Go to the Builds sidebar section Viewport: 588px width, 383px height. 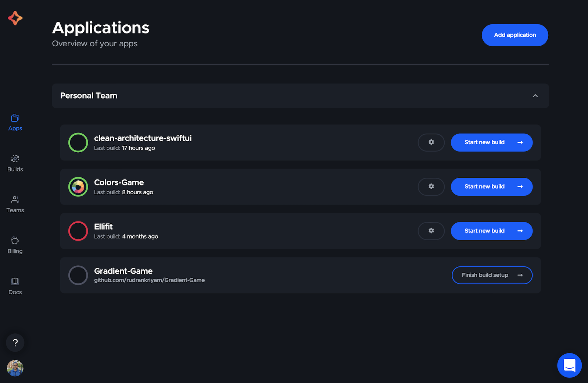point(15,163)
